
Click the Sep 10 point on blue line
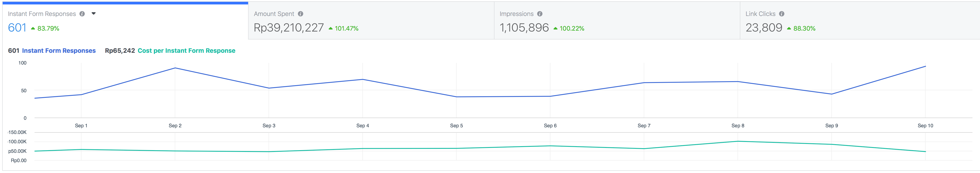[925, 66]
